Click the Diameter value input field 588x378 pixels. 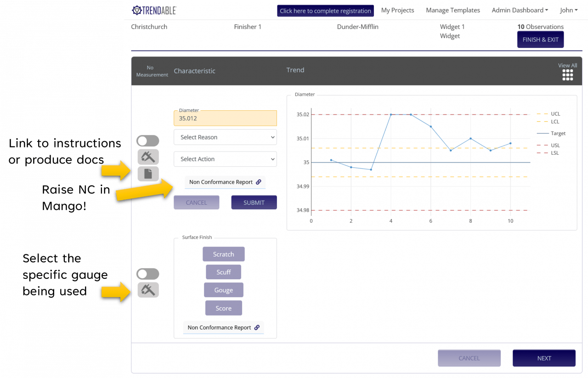(225, 118)
